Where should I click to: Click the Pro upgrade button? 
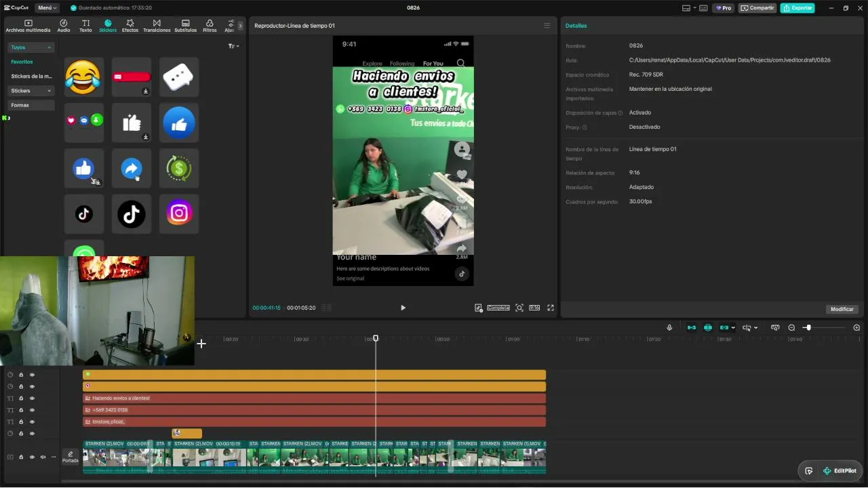click(x=724, y=8)
